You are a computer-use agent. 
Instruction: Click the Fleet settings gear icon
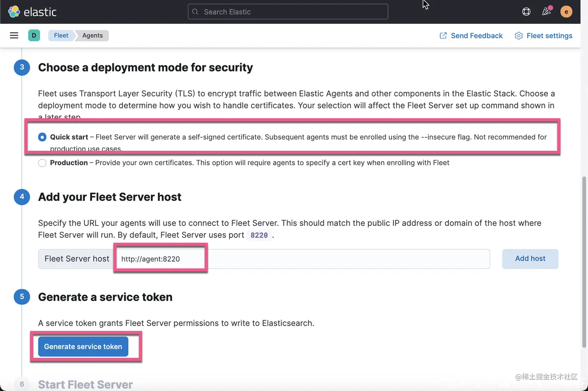coord(518,36)
